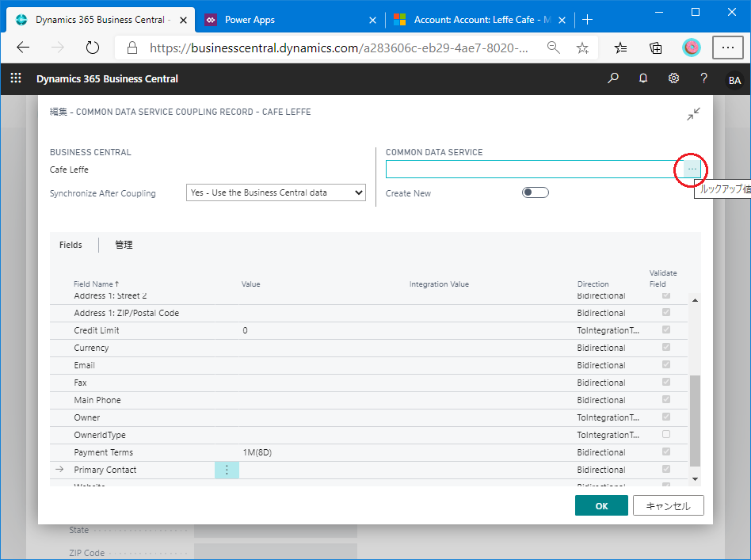
Task: Click the Validate Field column header
Action: click(x=663, y=278)
